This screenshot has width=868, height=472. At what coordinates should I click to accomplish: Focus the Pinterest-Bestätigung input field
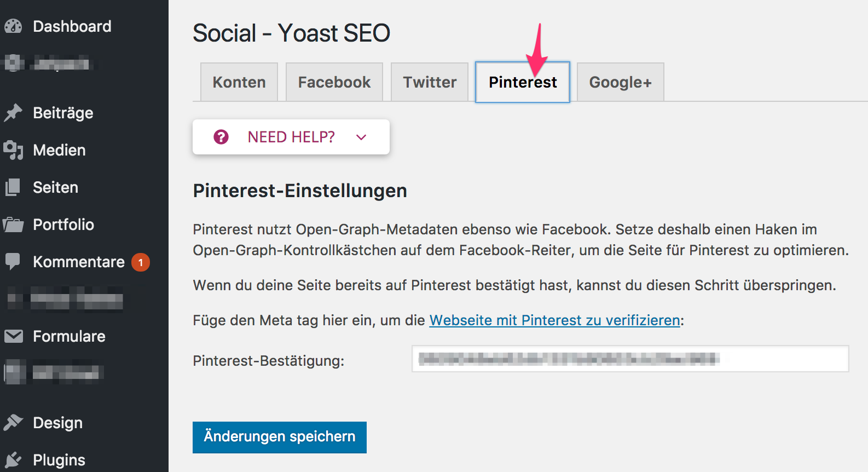[x=630, y=359]
